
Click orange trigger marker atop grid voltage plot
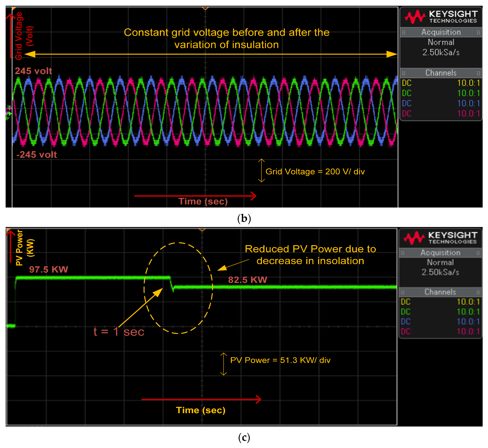[205, 9]
